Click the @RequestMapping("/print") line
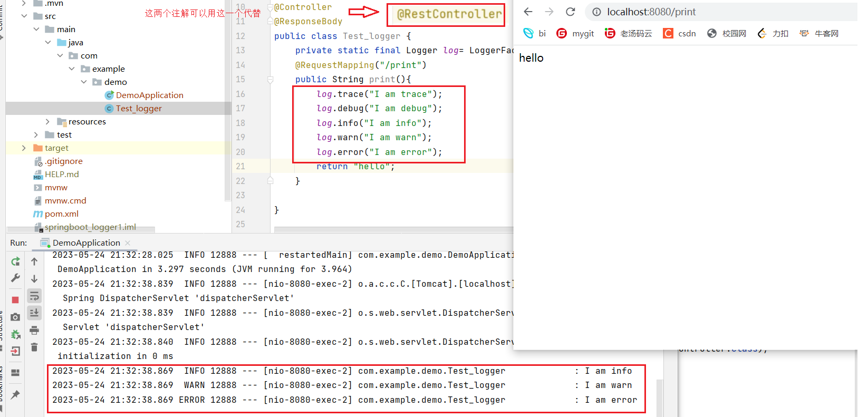Viewport: 868px width, 417px height. pos(361,65)
